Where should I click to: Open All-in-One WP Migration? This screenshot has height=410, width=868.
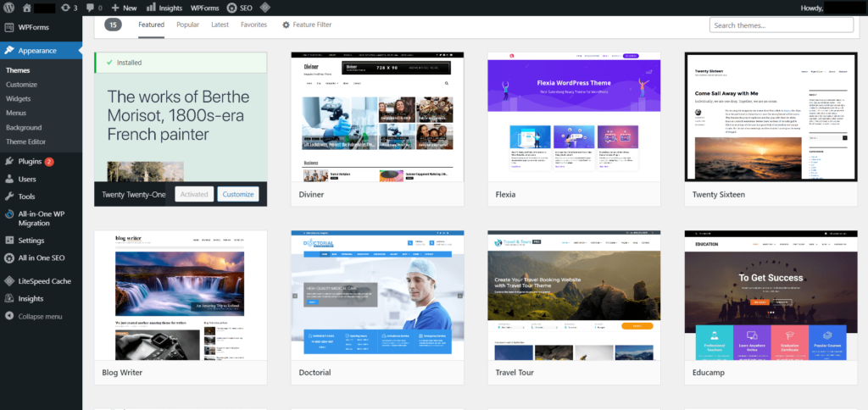41,219
